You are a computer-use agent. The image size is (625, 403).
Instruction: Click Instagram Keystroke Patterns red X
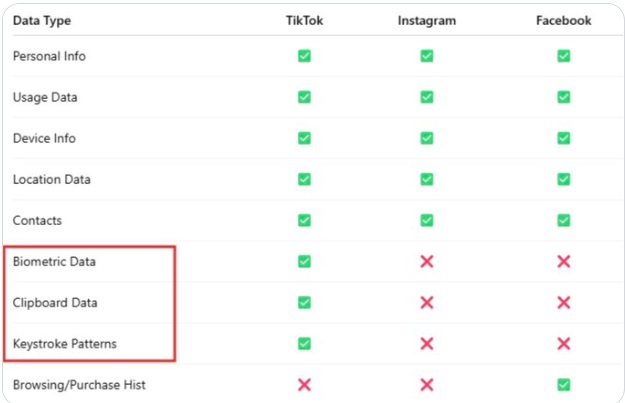pyautogui.click(x=426, y=344)
